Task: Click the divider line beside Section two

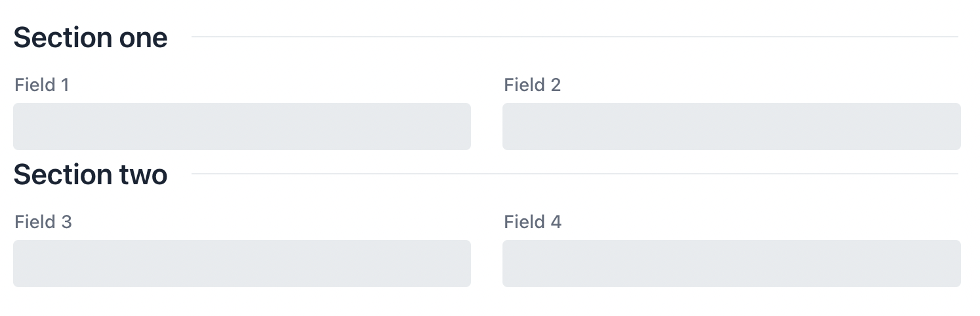Action: coord(575,174)
